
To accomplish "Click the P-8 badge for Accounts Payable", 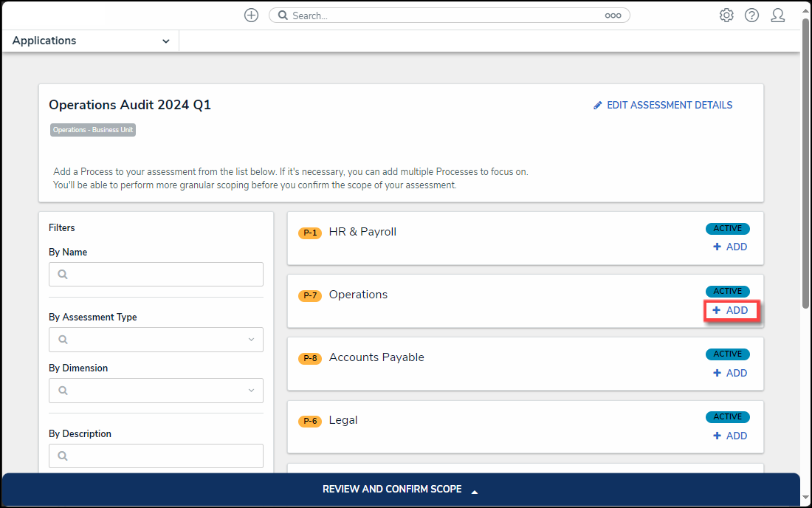I will pos(310,358).
